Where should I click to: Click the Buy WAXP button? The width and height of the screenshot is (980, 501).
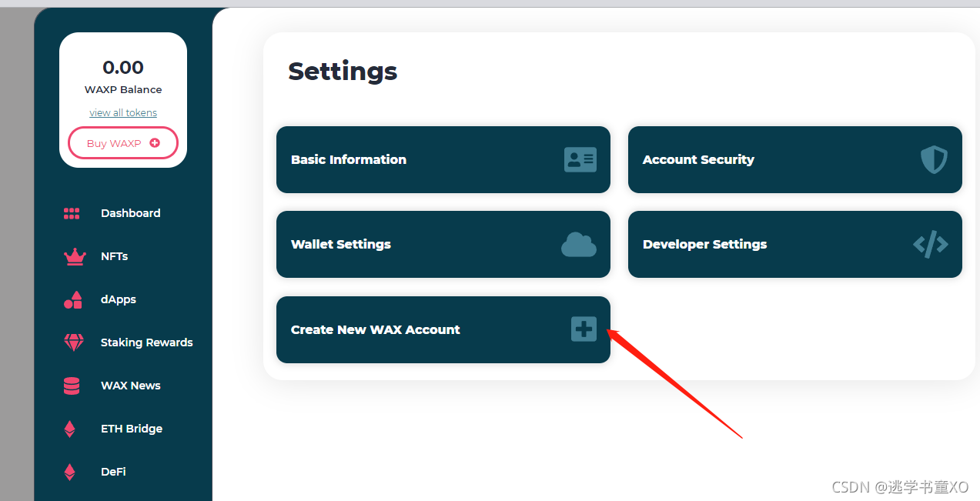[x=123, y=143]
